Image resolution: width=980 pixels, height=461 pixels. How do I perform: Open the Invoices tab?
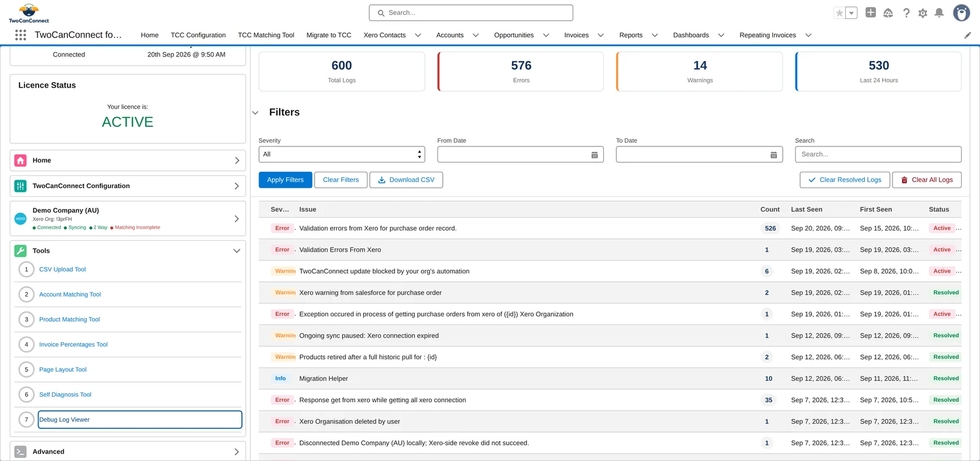[576, 36]
